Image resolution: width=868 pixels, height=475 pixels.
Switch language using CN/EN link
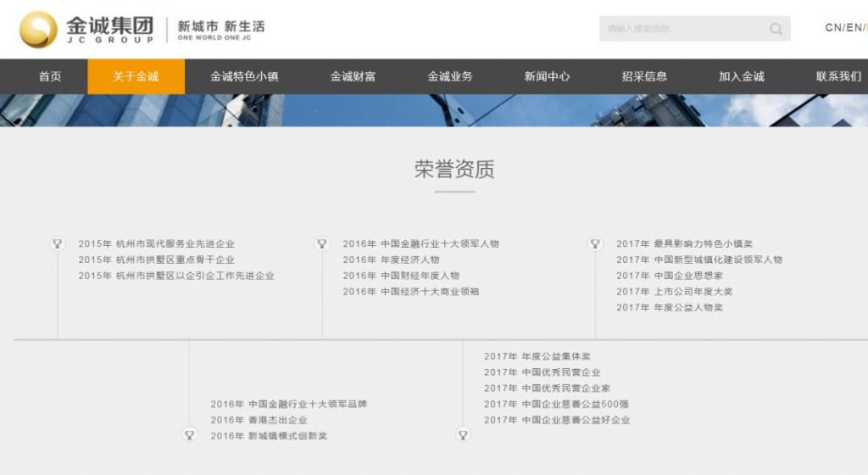point(845,28)
